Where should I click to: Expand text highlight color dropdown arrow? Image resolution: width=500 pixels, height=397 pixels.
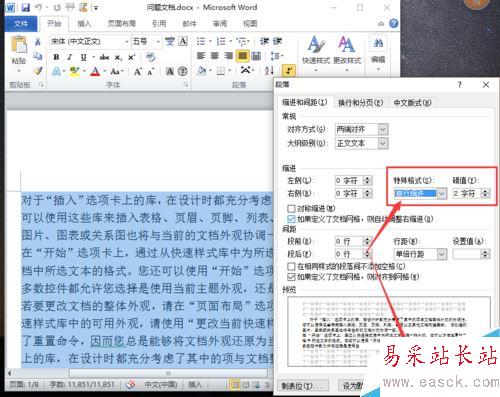84,71
